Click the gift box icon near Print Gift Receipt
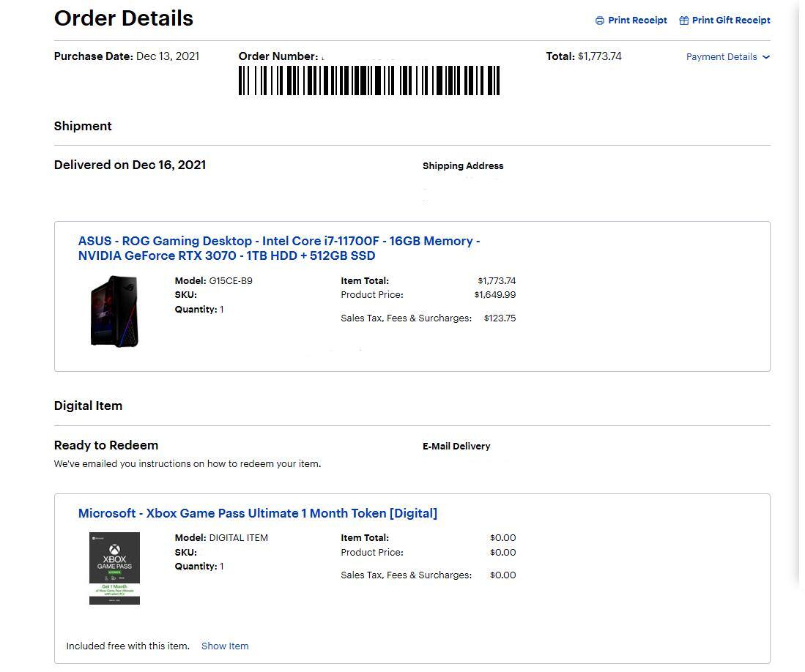The image size is (805, 672). (x=684, y=20)
